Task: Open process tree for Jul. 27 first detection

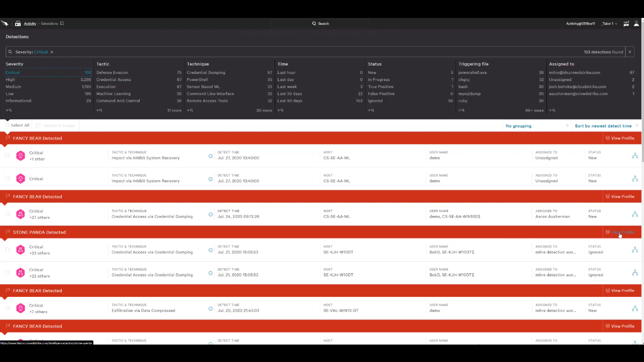Action: click(x=635, y=156)
